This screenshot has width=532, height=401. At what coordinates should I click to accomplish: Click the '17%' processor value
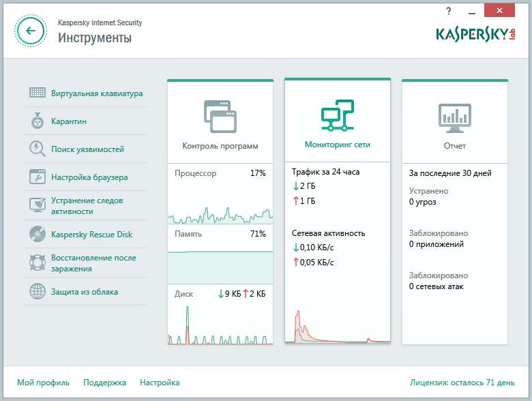pyautogui.click(x=258, y=173)
